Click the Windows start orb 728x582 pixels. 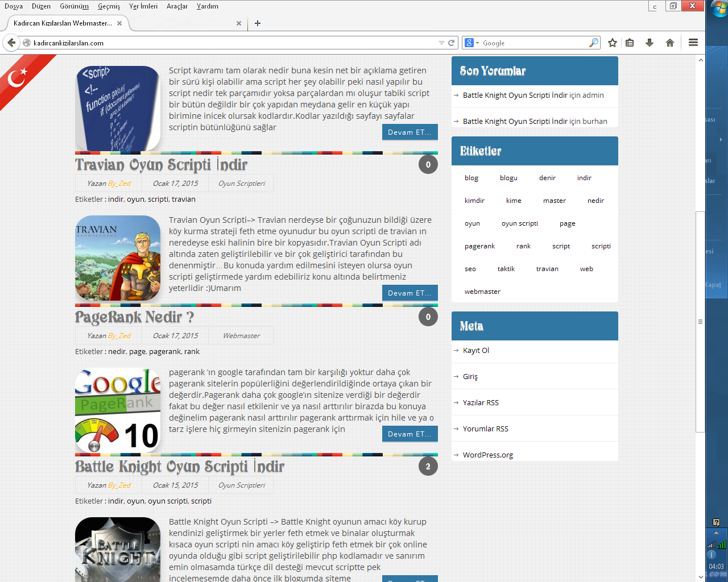(x=719, y=9)
